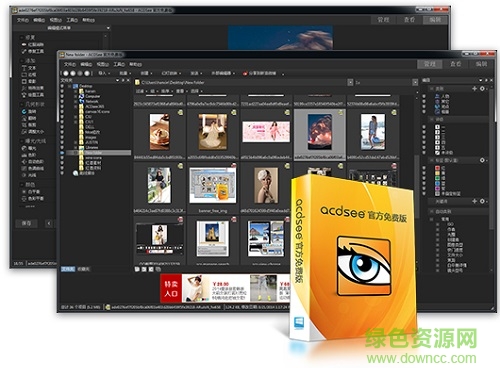Screen dimensions: 500x377
Task: Switch to the View mode tab in front window
Action: point(456,64)
